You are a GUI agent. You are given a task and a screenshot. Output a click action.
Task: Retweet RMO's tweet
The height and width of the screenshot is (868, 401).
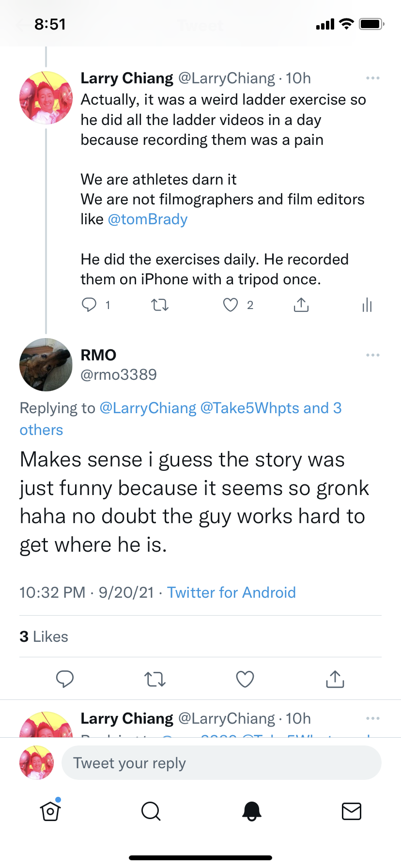click(155, 679)
